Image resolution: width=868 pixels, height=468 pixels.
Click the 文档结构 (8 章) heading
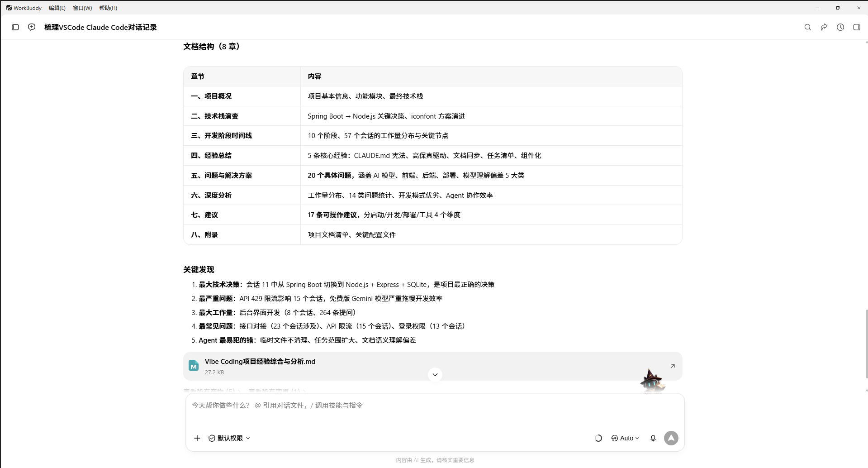(x=212, y=47)
